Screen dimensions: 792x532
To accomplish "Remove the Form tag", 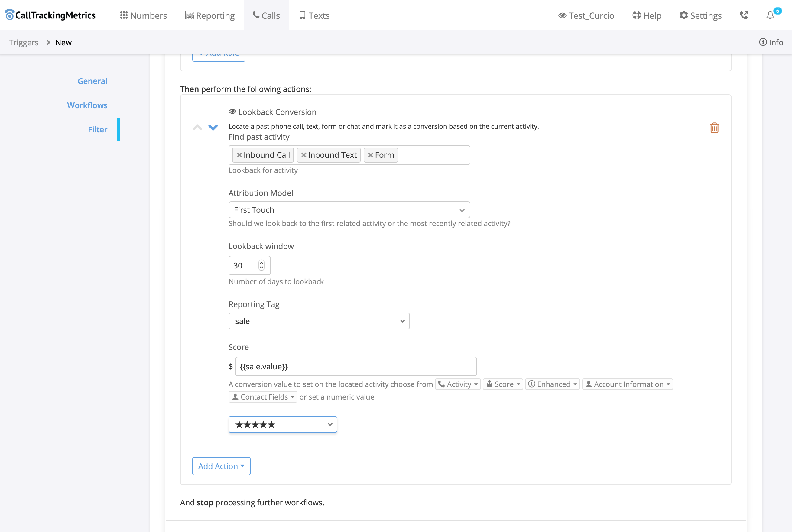I will (371, 155).
